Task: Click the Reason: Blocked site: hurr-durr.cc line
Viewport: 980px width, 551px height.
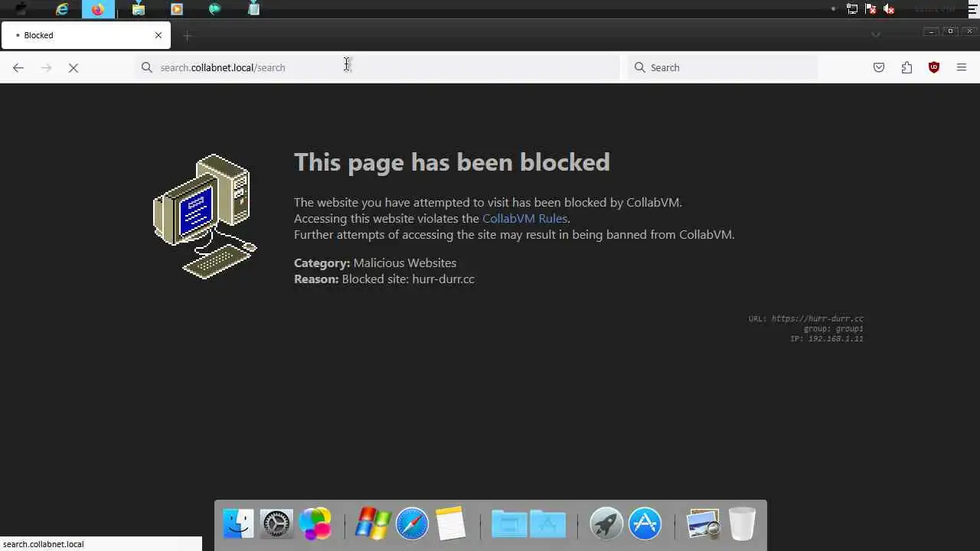Action: click(x=384, y=279)
